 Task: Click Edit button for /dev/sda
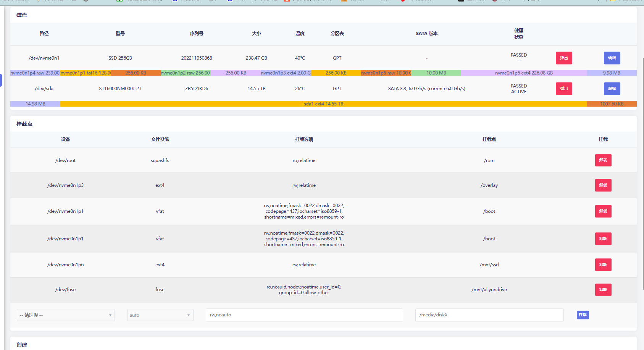[612, 89]
